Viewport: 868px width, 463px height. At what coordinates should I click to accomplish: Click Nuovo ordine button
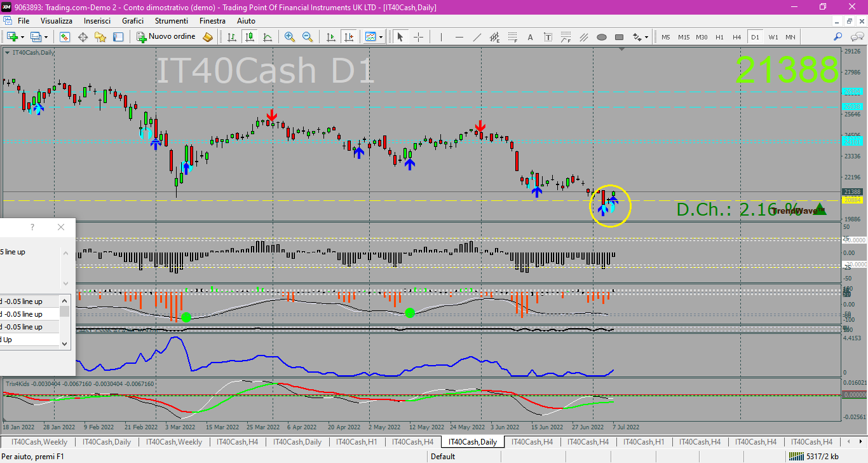pyautogui.click(x=166, y=37)
